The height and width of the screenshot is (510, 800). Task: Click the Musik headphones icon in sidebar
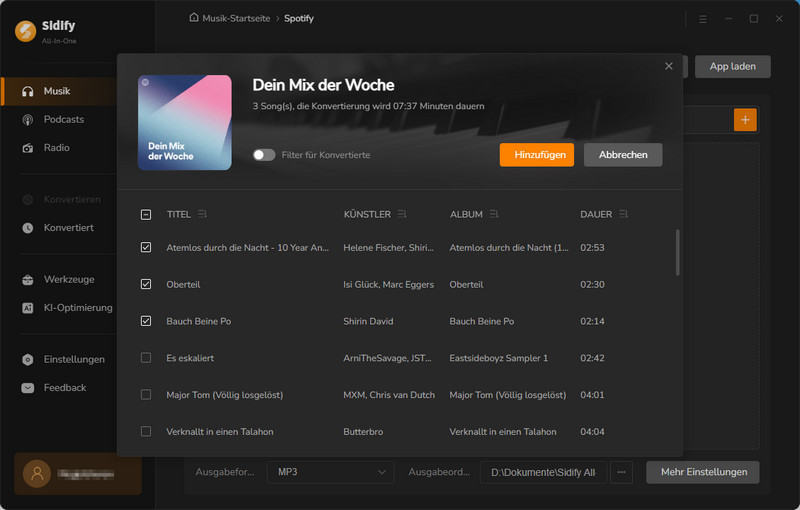28,91
